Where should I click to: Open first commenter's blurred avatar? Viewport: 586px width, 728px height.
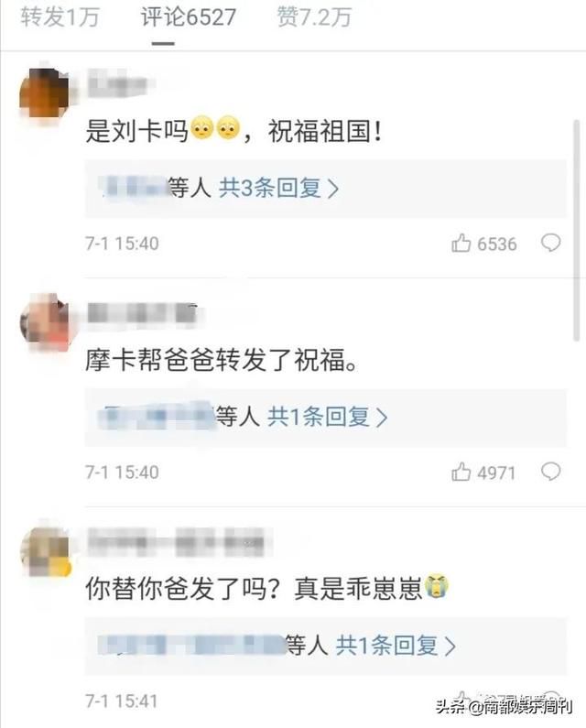coord(44,92)
